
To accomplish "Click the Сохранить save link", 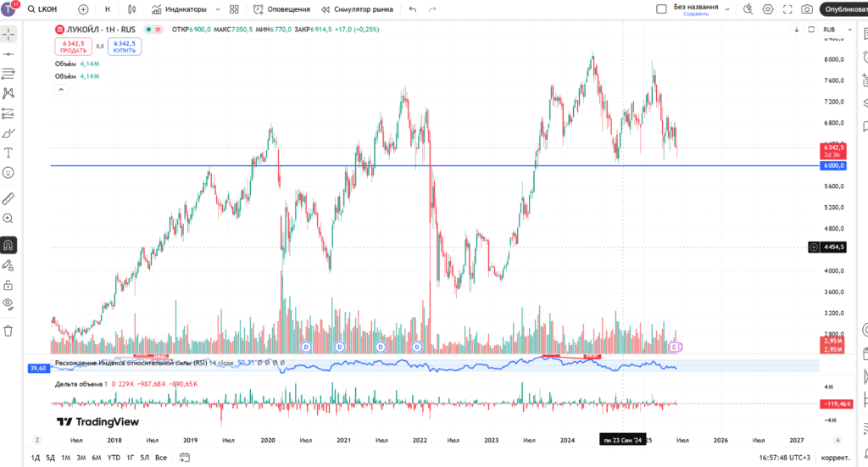I will point(695,14).
